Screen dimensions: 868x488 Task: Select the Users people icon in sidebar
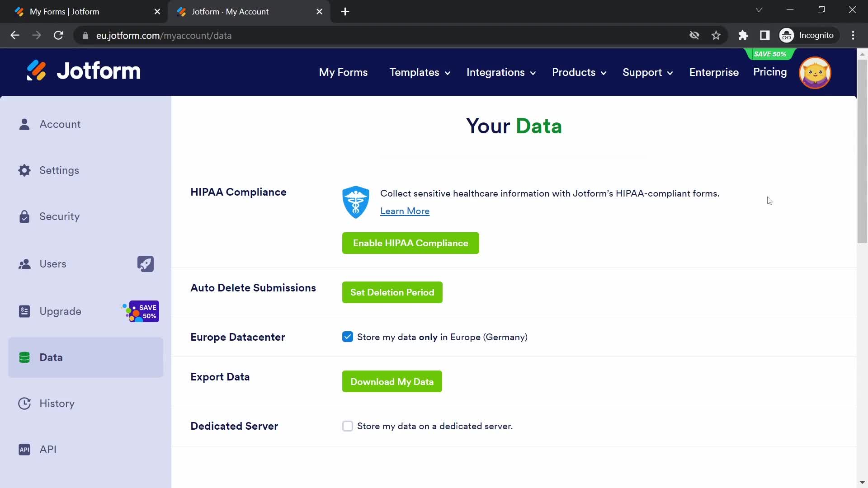click(x=24, y=264)
